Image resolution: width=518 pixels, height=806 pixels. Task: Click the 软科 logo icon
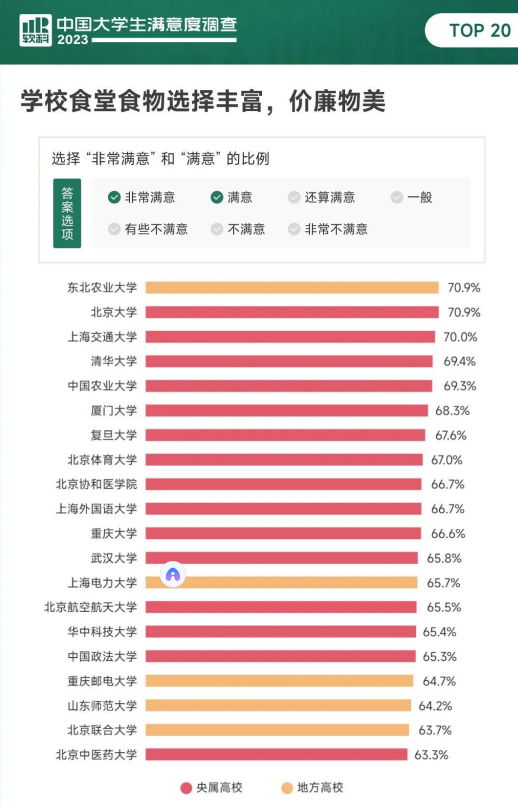click(x=35, y=30)
